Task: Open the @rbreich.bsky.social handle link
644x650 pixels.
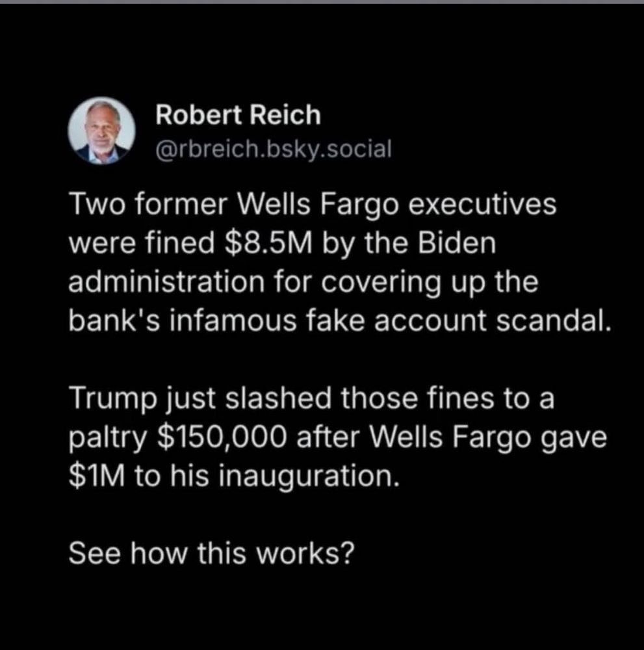Action: tap(274, 149)
